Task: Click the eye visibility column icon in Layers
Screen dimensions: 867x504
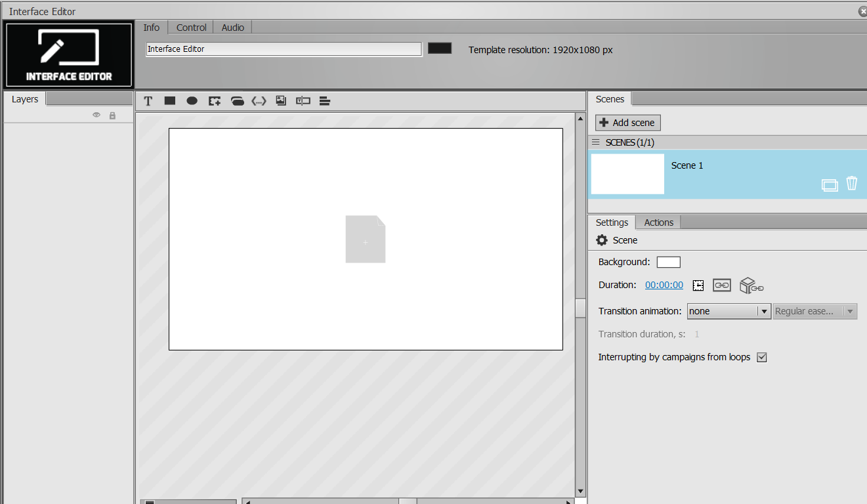Action: 96,115
